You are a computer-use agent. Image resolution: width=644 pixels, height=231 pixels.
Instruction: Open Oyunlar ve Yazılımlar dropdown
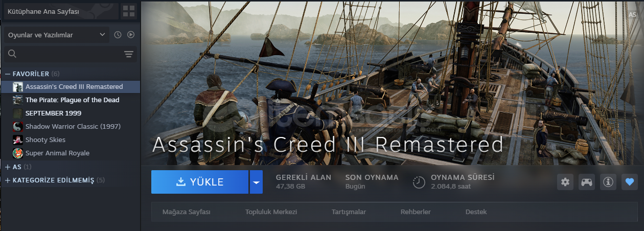click(x=56, y=35)
